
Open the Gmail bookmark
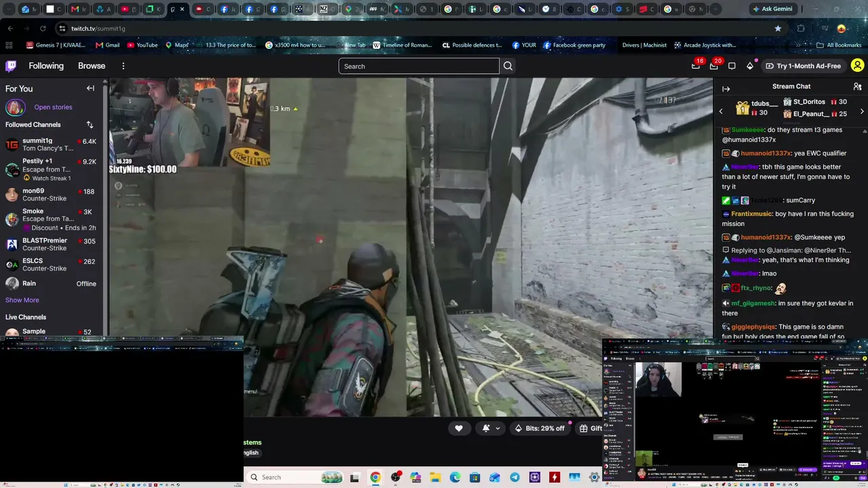pos(108,45)
